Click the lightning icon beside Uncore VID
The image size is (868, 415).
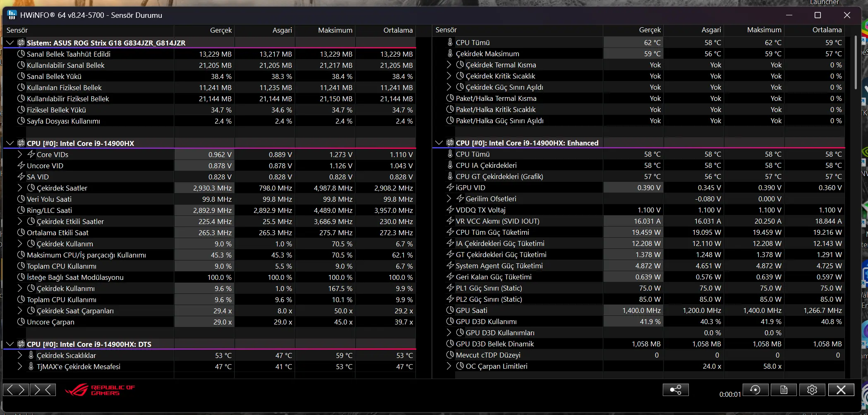(x=21, y=166)
